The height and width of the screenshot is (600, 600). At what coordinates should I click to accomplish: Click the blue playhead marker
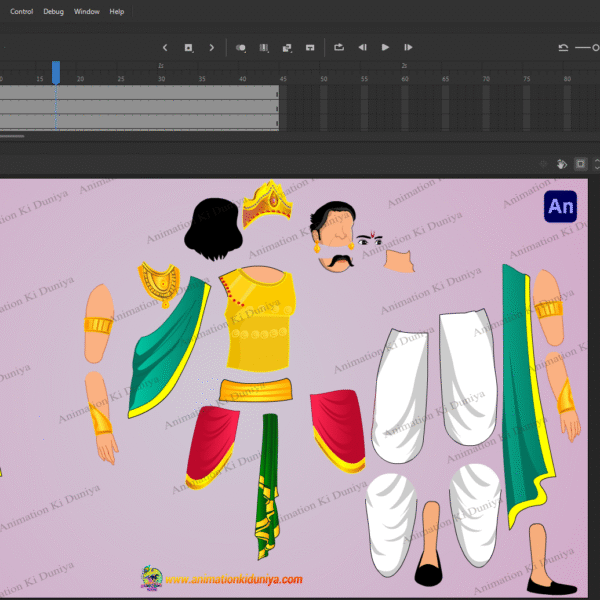[56, 72]
